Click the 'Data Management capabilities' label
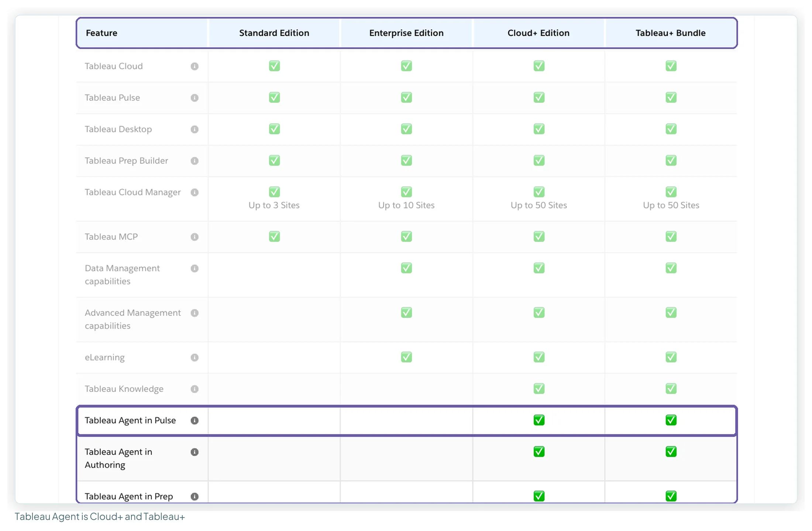The height and width of the screenshot is (531, 812). click(122, 275)
